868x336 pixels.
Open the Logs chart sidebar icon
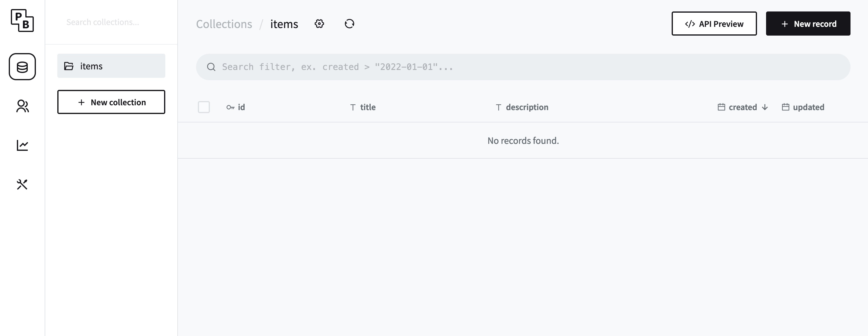point(22,145)
